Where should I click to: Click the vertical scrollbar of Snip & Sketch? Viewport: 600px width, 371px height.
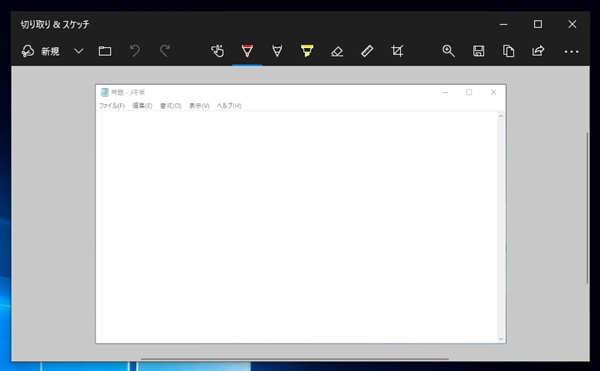point(587,208)
